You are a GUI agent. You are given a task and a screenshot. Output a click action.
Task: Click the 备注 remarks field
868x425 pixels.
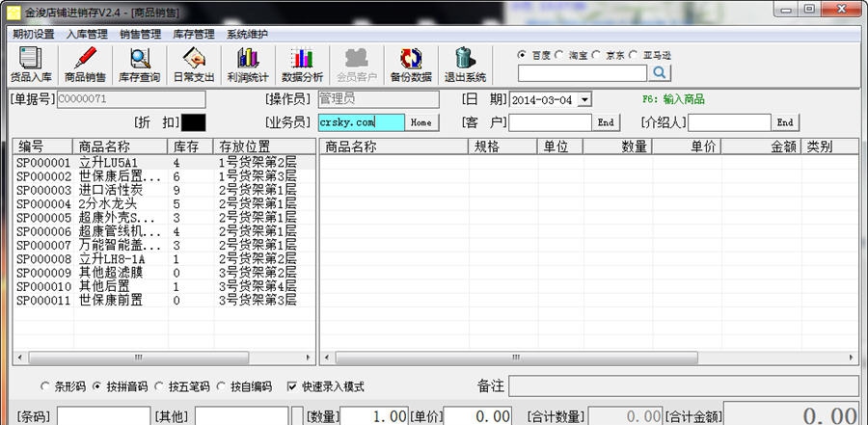[684, 386]
